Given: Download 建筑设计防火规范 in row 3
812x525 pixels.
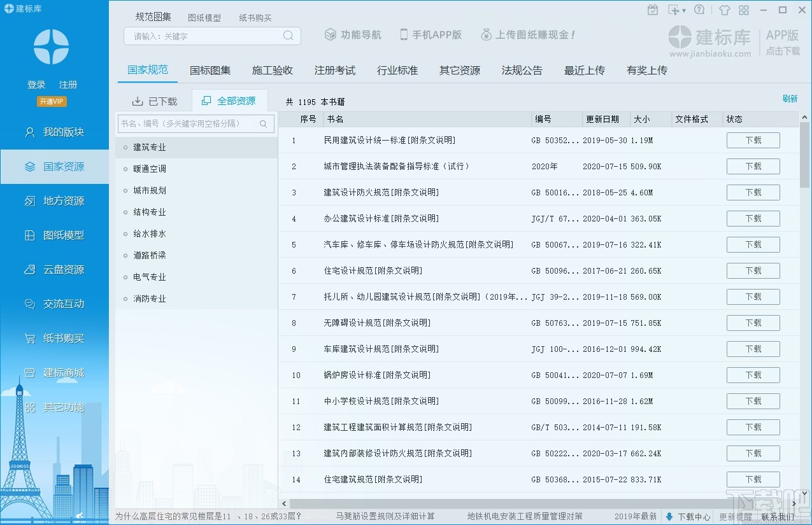Looking at the screenshot, I should pyautogui.click(x=753, y=192).
